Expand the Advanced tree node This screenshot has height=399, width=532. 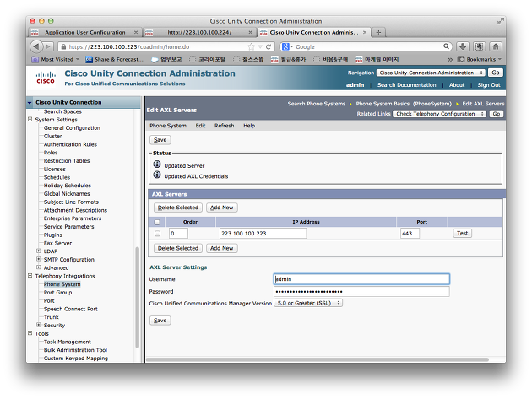(39, 267)
